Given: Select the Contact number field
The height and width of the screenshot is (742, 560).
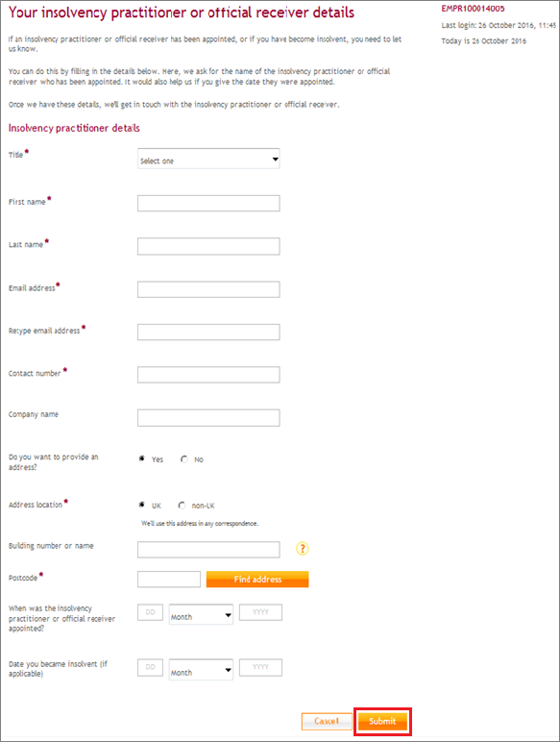Looking at the screenshot, I should (208, 375).
